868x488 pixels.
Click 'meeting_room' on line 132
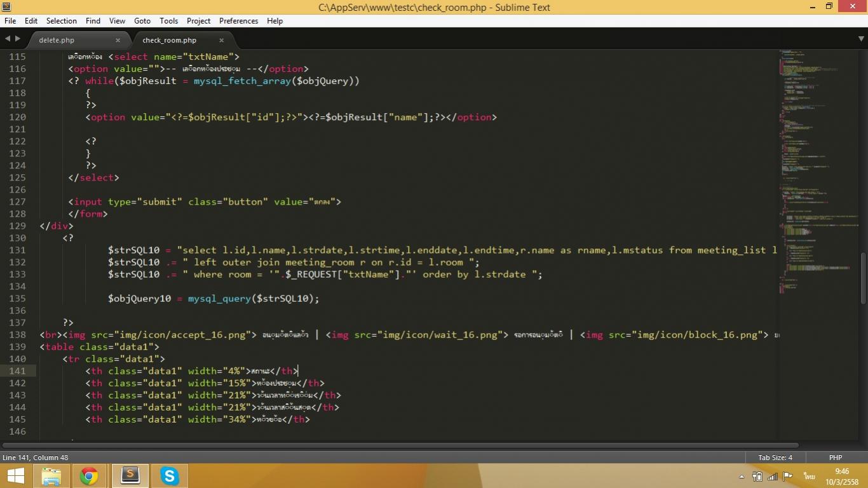(320, 262)
